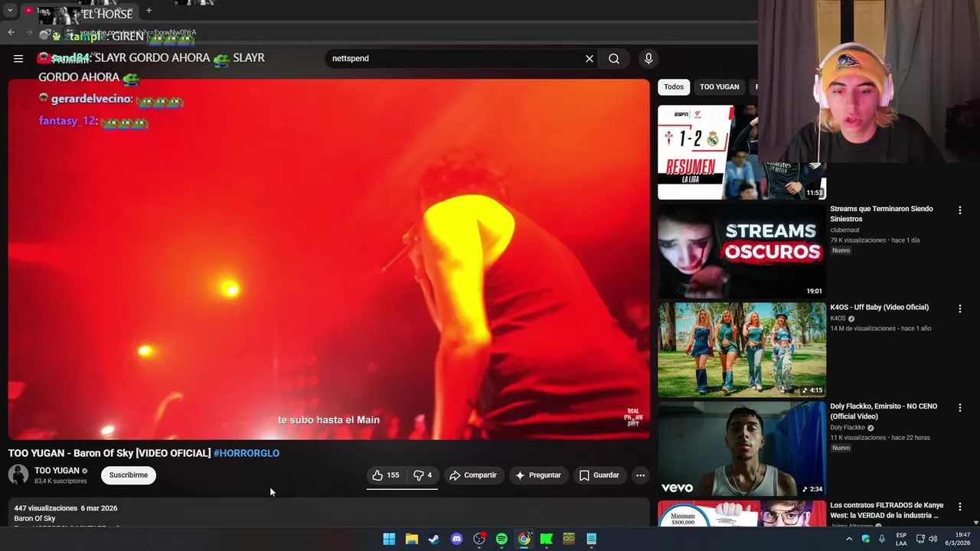Open the Notepad app from the taskbar
980x551 pixels.
(x=591, y=539)
